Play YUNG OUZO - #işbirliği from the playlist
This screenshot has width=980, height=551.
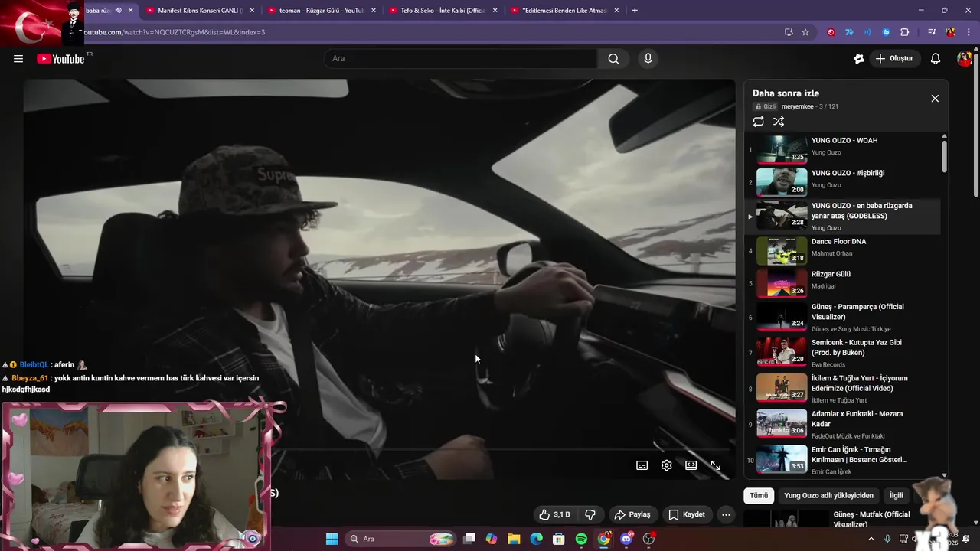pos(842,182)
